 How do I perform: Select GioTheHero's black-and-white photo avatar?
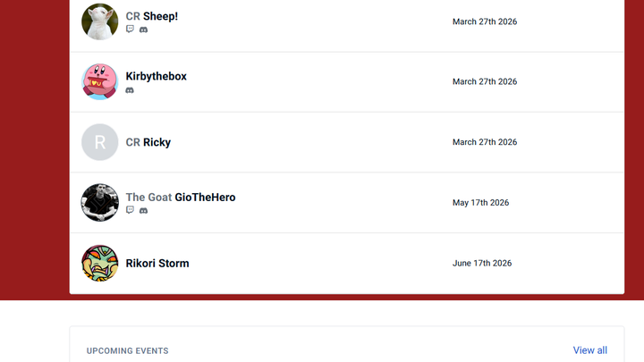pyautogui.click(x=100, y=202)
